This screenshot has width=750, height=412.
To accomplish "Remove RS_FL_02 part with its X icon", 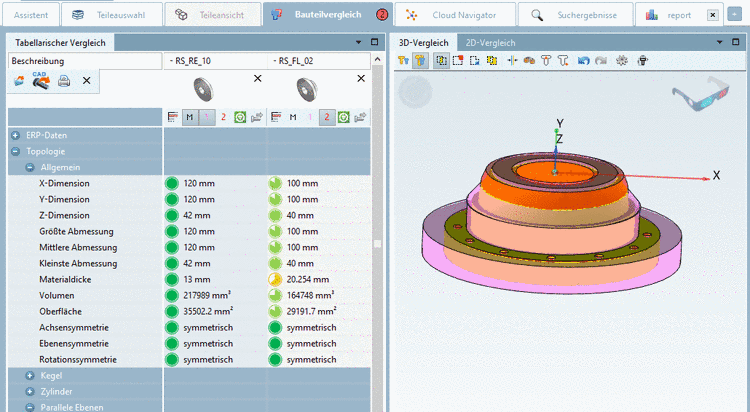I will coord(360,77).
